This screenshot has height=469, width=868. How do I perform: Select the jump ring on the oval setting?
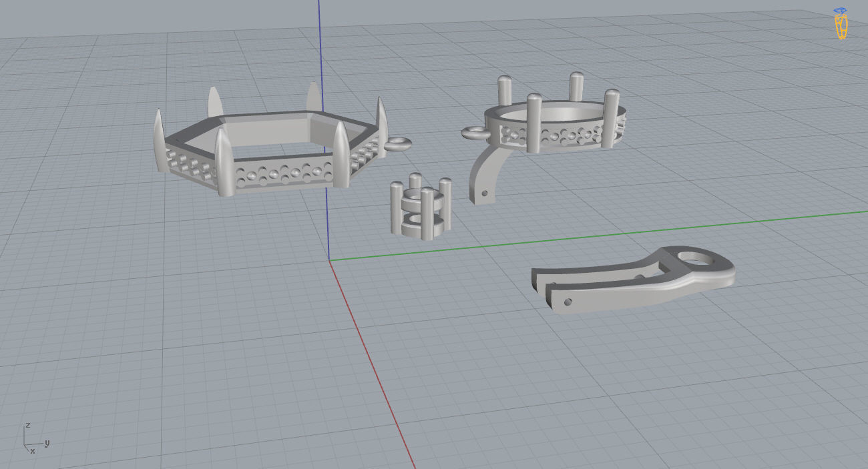[475, 133]
